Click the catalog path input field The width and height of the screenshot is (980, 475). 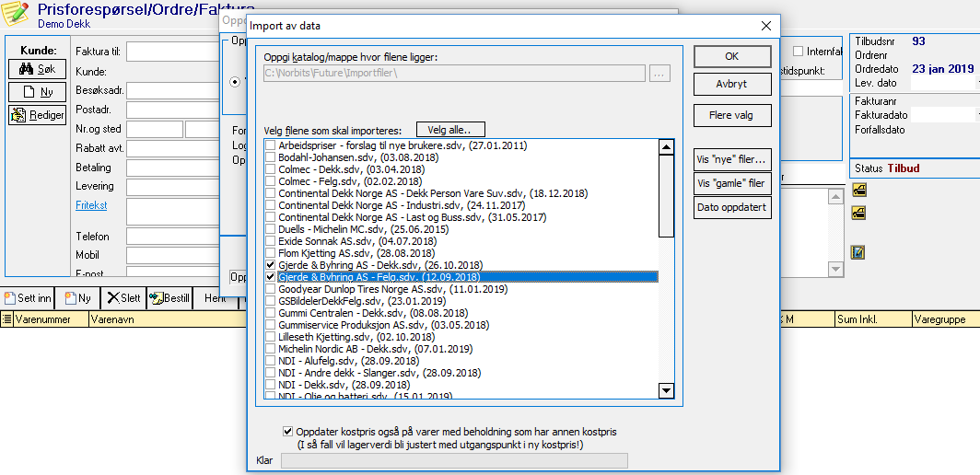[454, 73]
